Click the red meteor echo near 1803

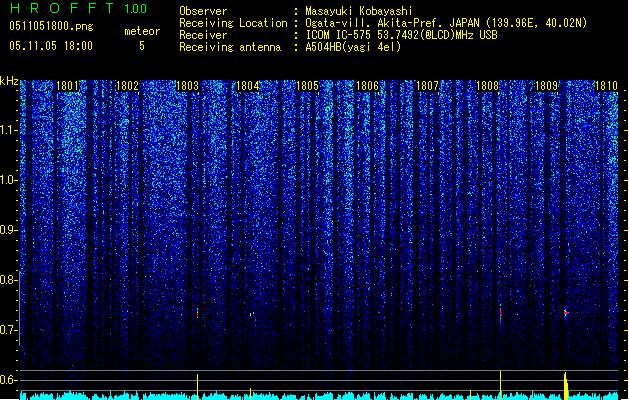click(x=197, y=314)
